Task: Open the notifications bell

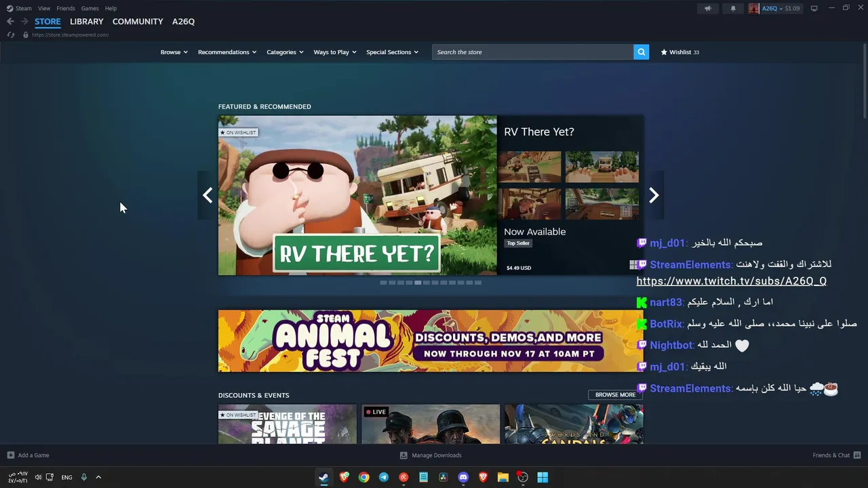Action: 733,8
